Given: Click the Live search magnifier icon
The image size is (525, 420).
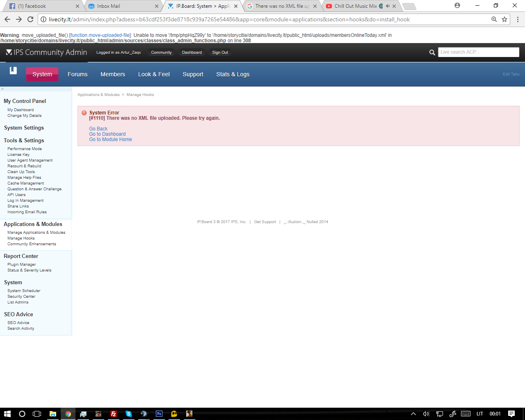Looking at the screenshot, I should coord(432,52).
